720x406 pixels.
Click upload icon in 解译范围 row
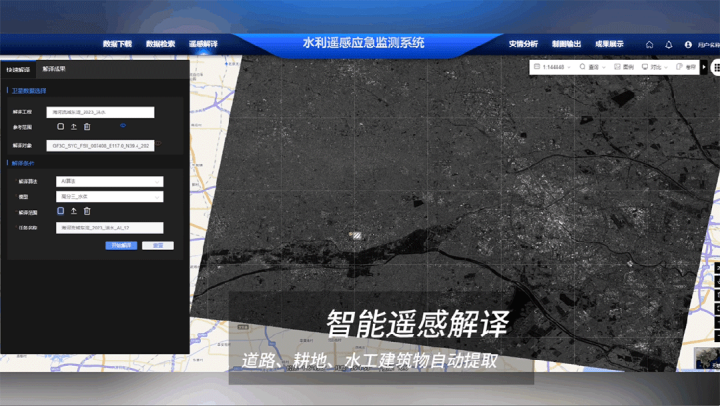click(74, 211)
